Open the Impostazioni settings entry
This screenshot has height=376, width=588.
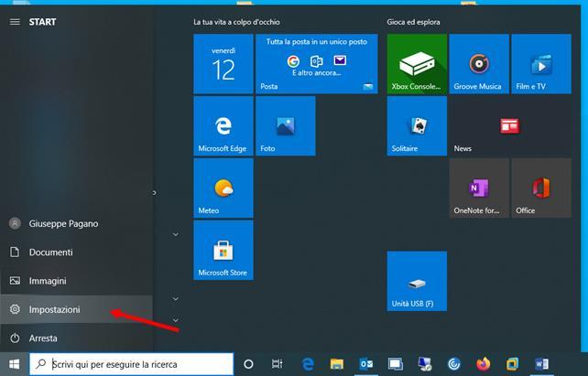pyautogui.click(x=77, y=309)
